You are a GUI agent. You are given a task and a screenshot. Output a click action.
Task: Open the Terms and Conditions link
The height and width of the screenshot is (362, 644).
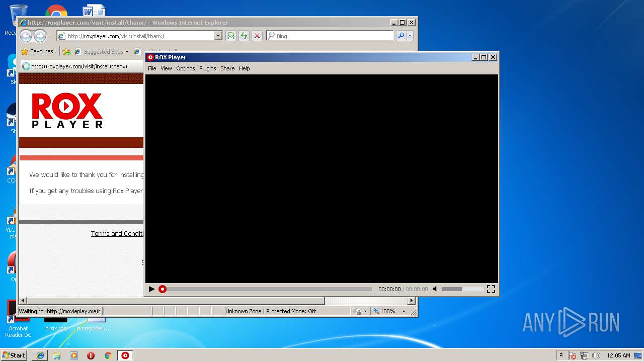117,234
